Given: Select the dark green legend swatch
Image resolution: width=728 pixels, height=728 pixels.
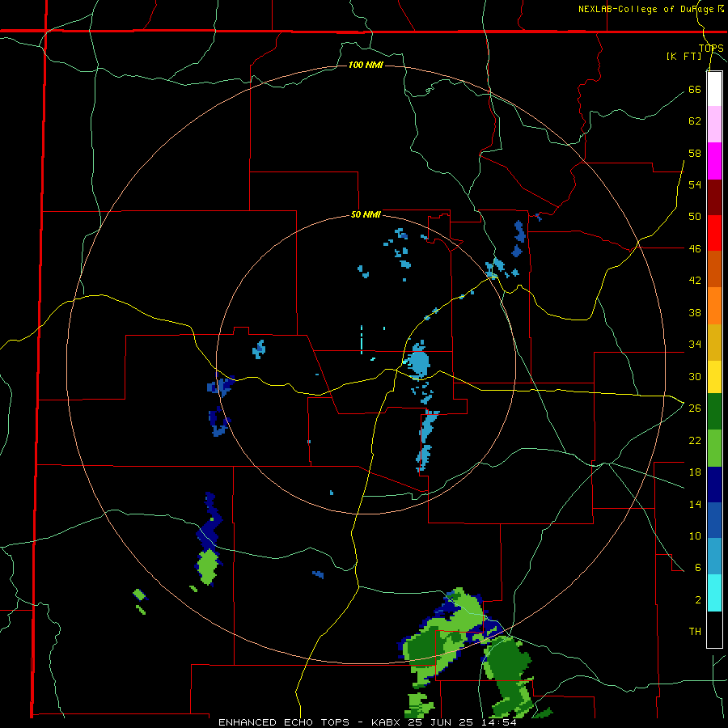Looking at the screenshot, I should coord(714,412).
